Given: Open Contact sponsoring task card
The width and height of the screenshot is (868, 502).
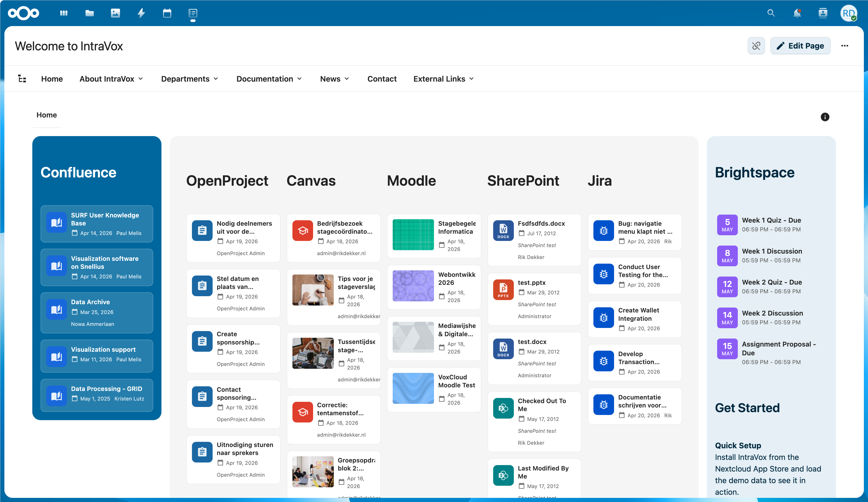Looking at the screenshot, I should (233, 404).
